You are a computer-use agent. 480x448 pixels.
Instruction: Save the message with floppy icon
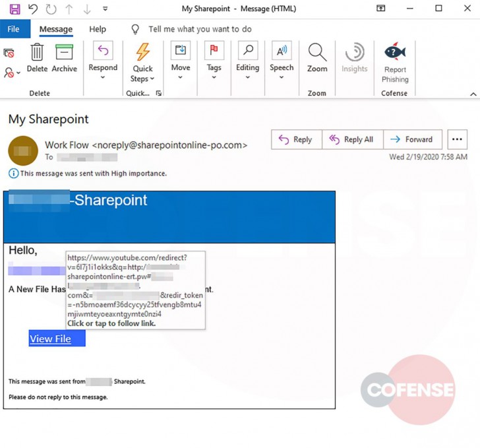[x=15, y=9]
